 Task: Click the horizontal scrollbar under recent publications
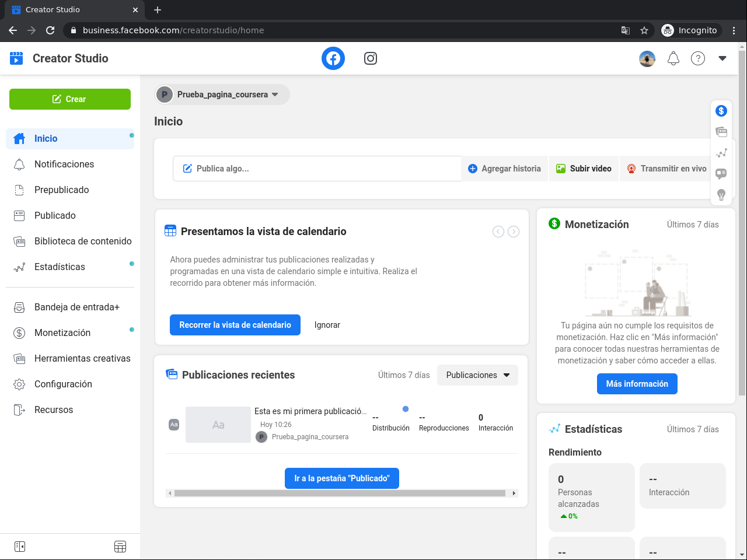[x=340, y=494]
